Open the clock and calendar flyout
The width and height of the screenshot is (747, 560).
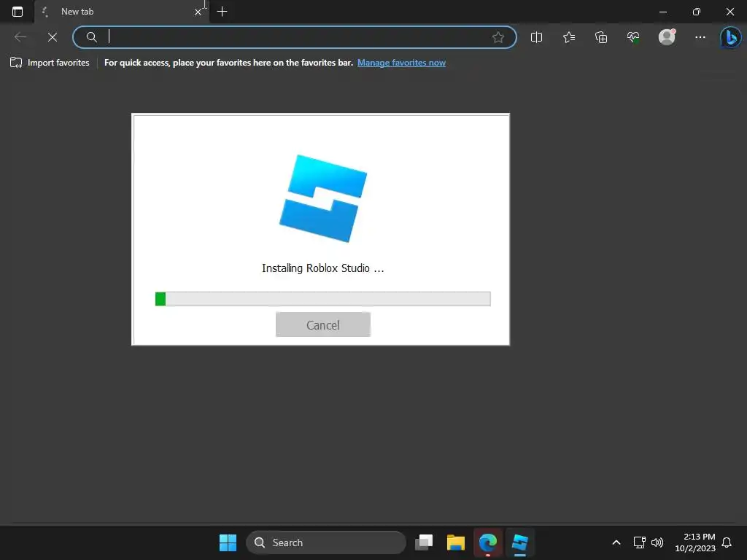click(x=695, y=542)
